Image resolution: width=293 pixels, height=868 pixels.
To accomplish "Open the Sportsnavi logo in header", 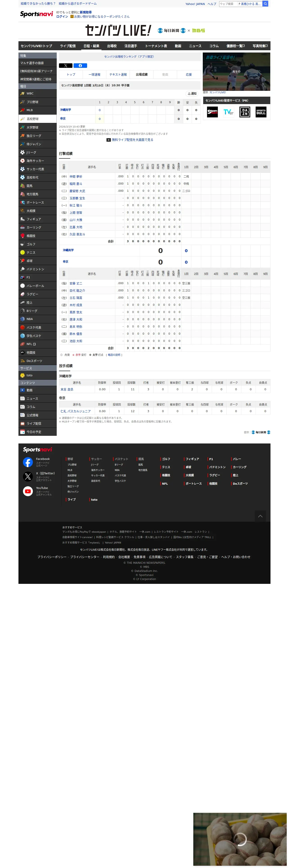I will 36,14.
